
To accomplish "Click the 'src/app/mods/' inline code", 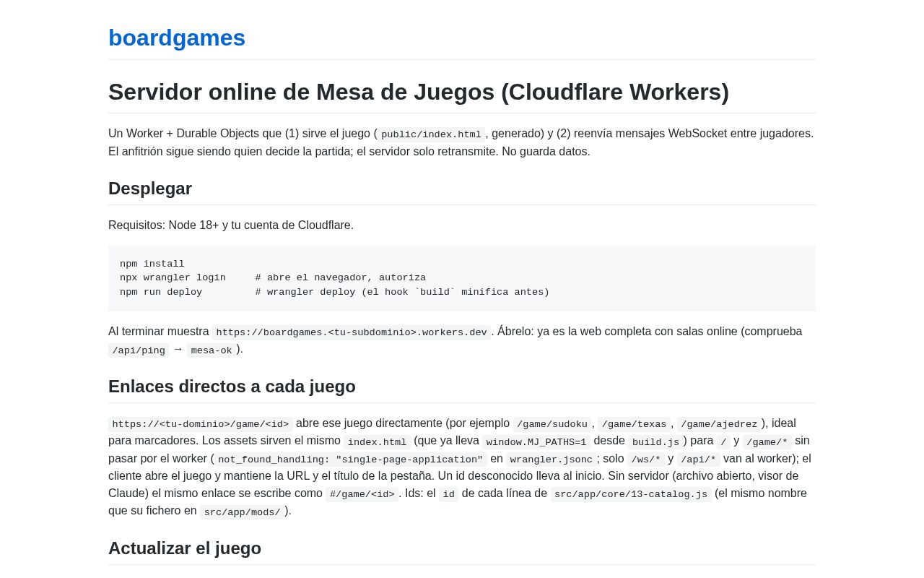I will point(242,512).
